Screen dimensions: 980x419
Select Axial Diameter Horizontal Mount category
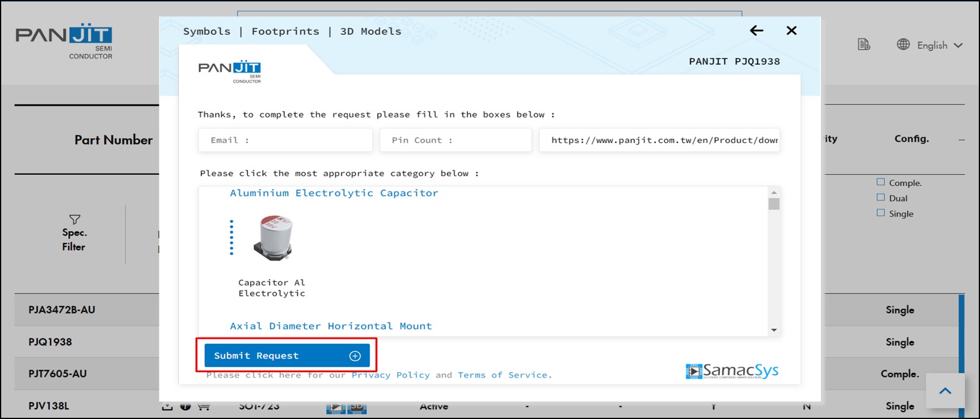pyautogui.click(x=331, y=326)
